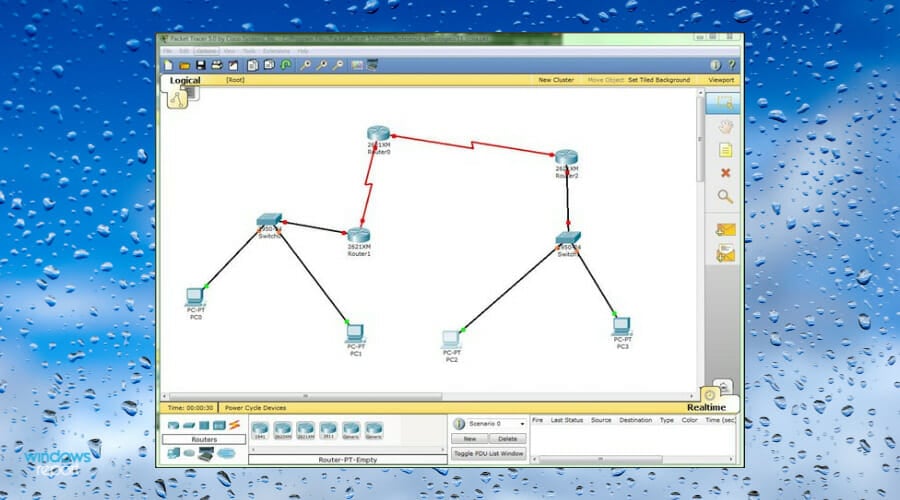Select the Switches device category icon
This screenshot has height=500, width=900.
(189, 425)
